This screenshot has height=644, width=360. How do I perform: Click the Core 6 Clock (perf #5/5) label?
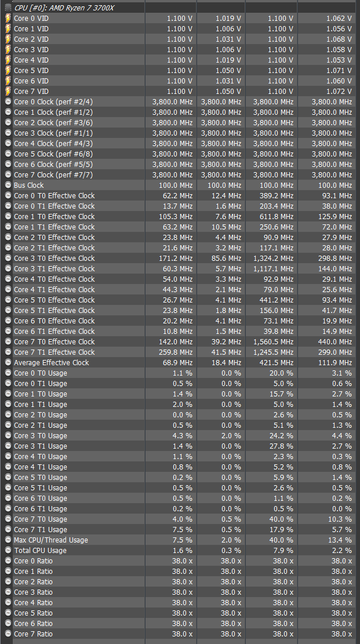(53, 164)
